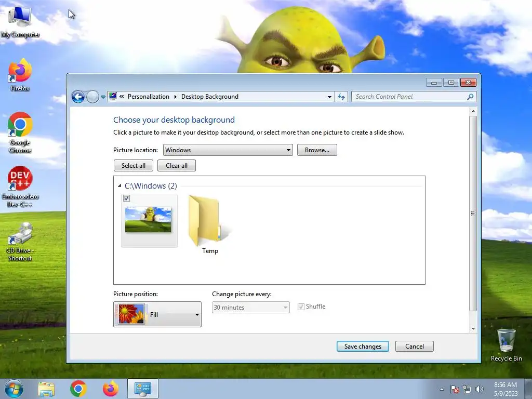Uncheck the Shrek wallpaper checkbox
Viewport: 532px width, 399px height.
pyautogui.click(x=127, y=198)
